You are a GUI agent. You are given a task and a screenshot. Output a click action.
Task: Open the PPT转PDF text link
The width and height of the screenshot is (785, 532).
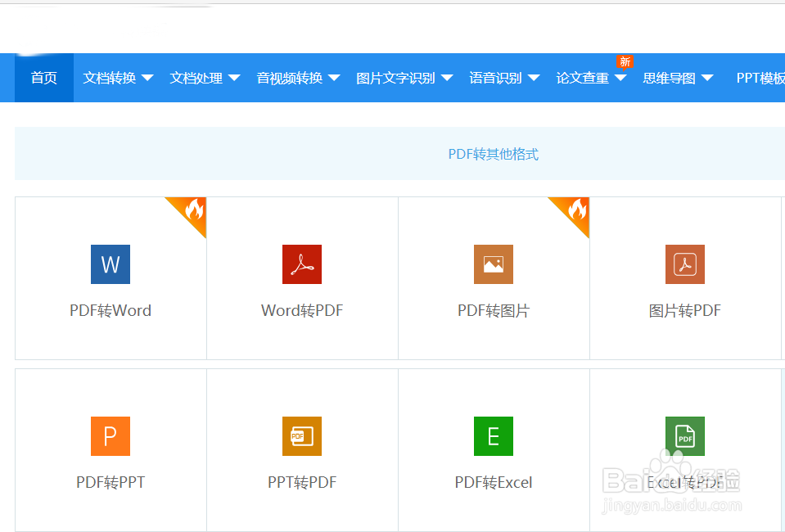[302, 482]
